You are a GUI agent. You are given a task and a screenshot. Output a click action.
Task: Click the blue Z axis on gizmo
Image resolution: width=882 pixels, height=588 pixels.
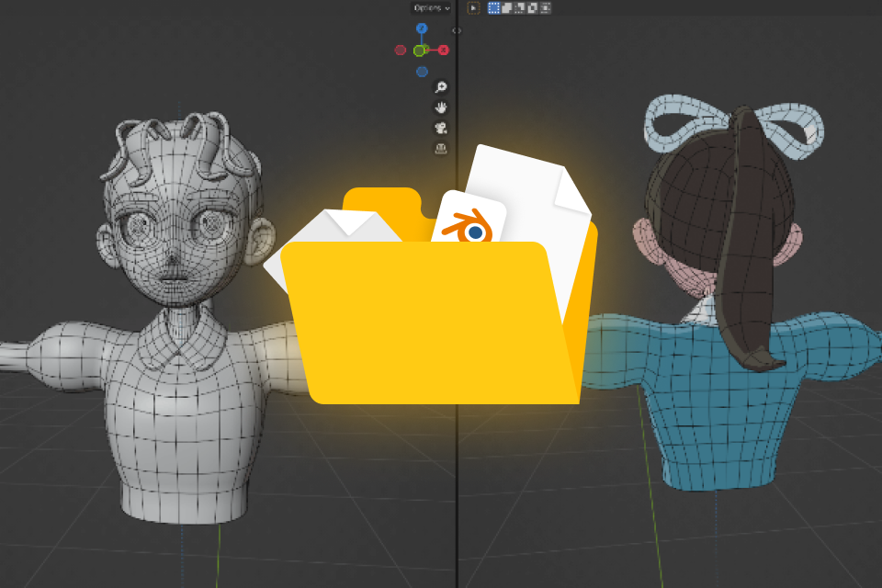click(422, 28)
